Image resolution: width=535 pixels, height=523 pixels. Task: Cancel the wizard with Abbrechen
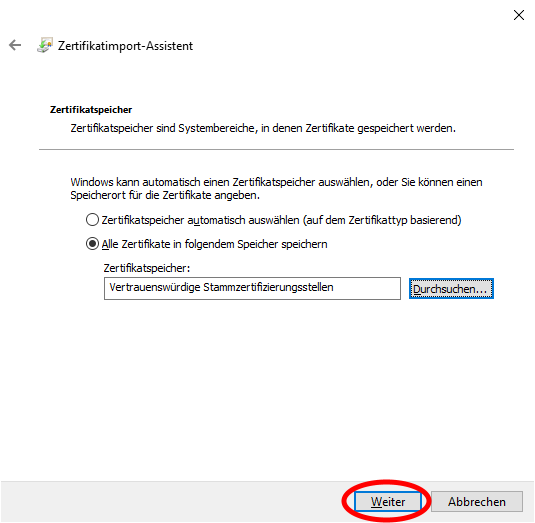coord(477,502)
